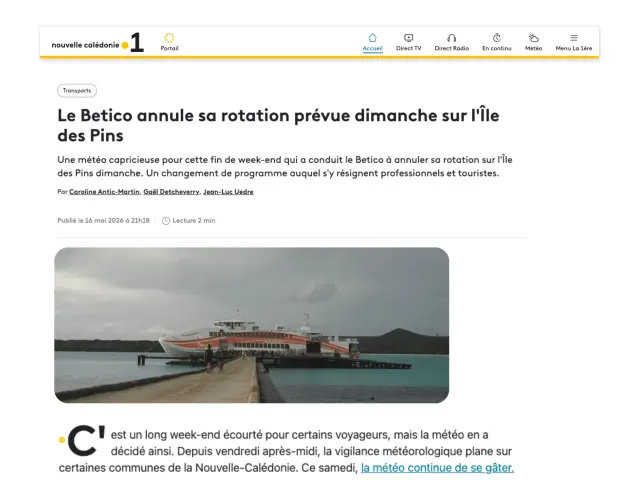Click the clock icon beside Lecture 2 min
The image size is (640, 480).
166,221
